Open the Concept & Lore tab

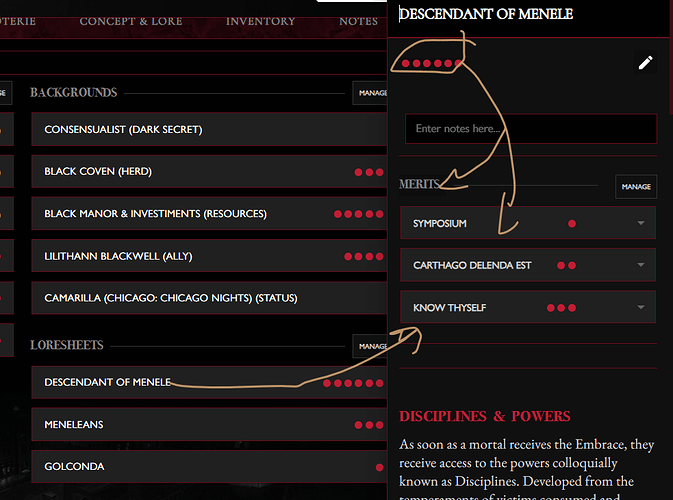pyautogui.click(x=131, y=21)
